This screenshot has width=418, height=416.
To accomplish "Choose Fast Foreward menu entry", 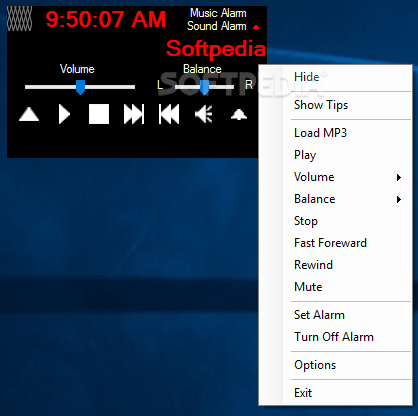I will (x=335, y=243).
